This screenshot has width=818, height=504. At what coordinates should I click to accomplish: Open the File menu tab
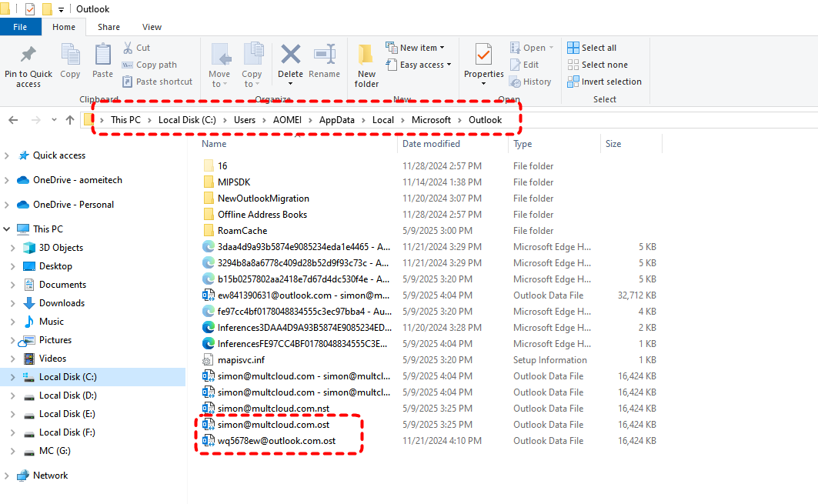tap(20, 27)
